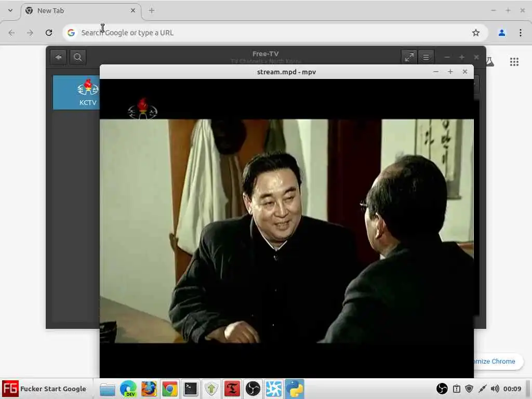Click the back arrow in Free-TV window
Screen dimensions: 532x399
pos(58,57)
